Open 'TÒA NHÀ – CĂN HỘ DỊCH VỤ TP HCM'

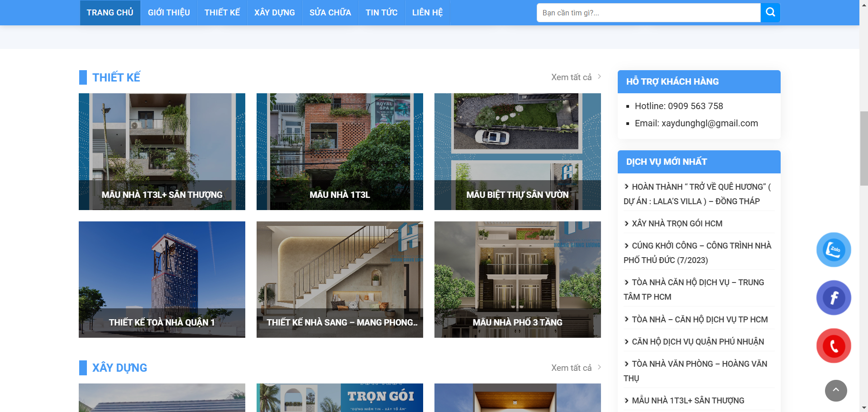tap(699, 320)
